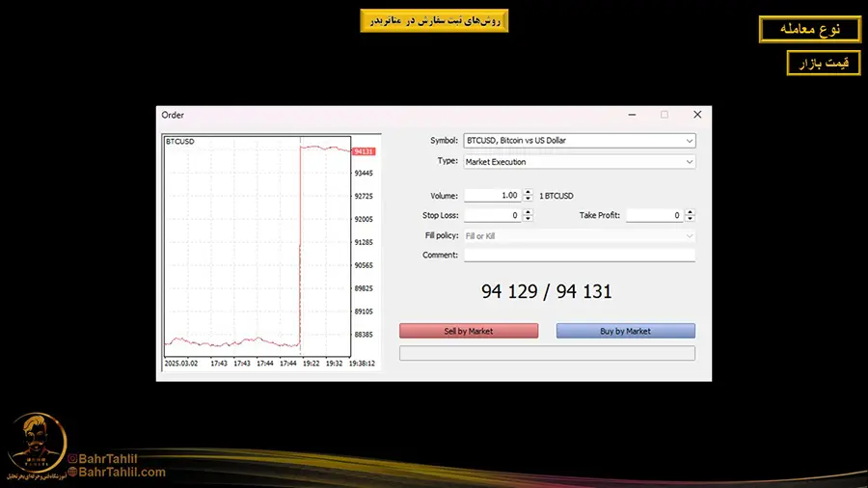Open the Symbol dropdown showing BTCUSD
Image resolution: width=868 pixels, height=488 pixels.
(x=579, y=141)
